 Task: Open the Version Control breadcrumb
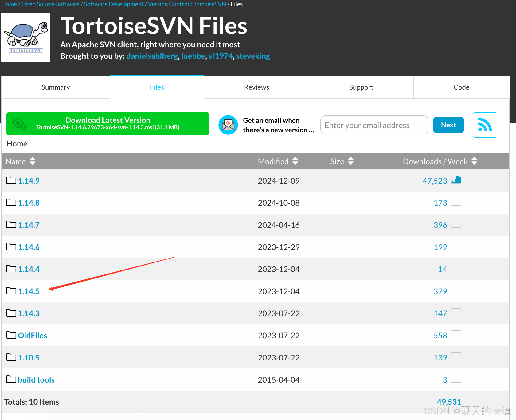(168, 4)
